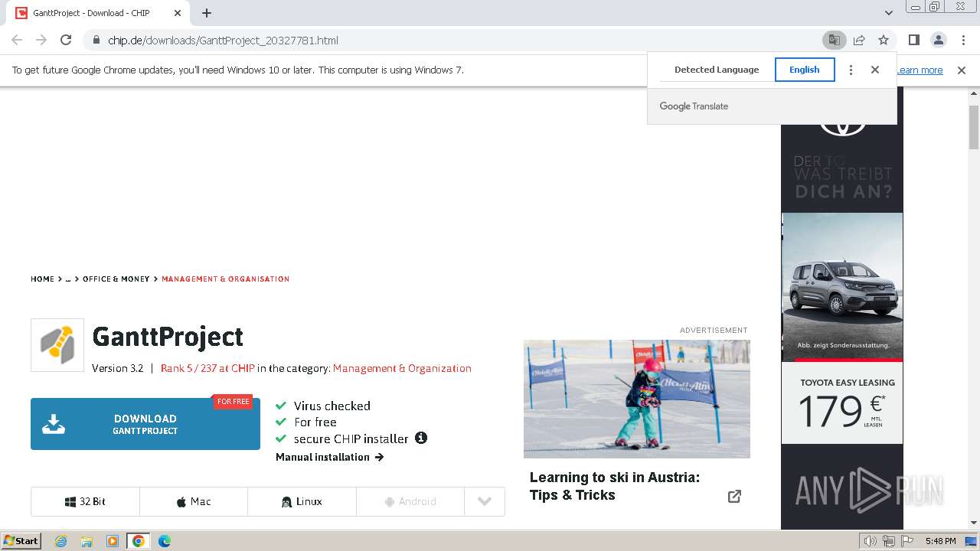Click the GanttProject page title text
Image resolution: width=980 pixels, height=551 pixels.
[168, 337]
